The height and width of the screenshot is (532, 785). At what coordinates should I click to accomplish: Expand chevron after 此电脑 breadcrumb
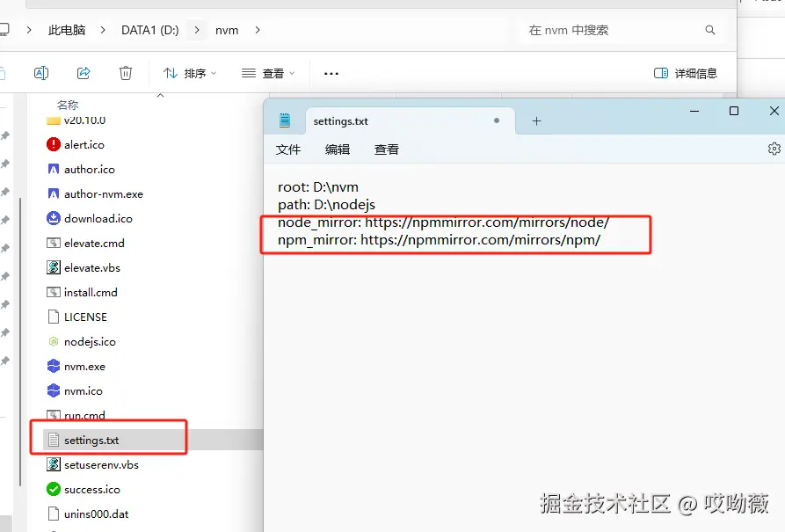pyautogui.click(x=103, y=30)
